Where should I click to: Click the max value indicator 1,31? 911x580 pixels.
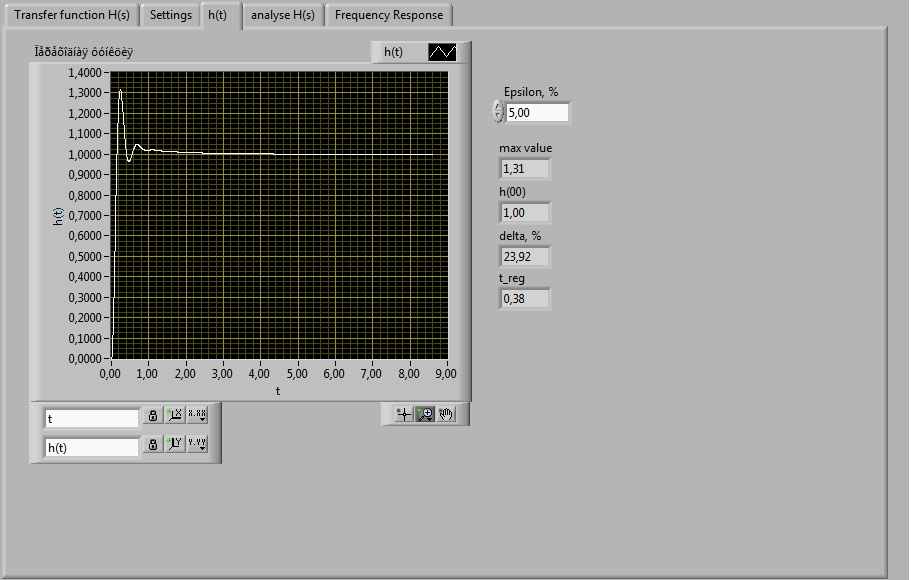point(525,169)
